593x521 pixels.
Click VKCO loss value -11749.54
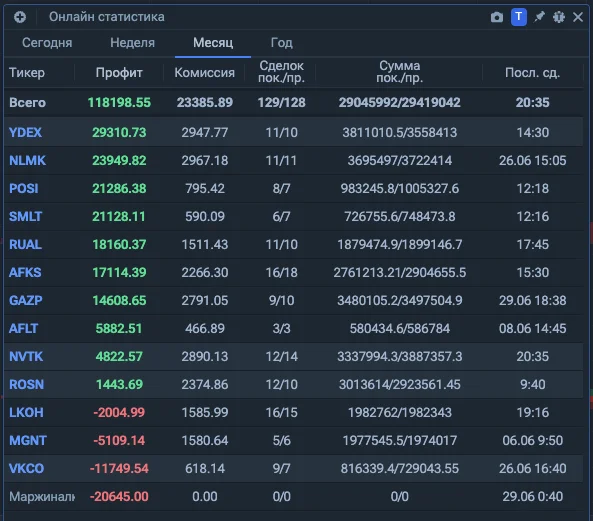pos(119,468)
